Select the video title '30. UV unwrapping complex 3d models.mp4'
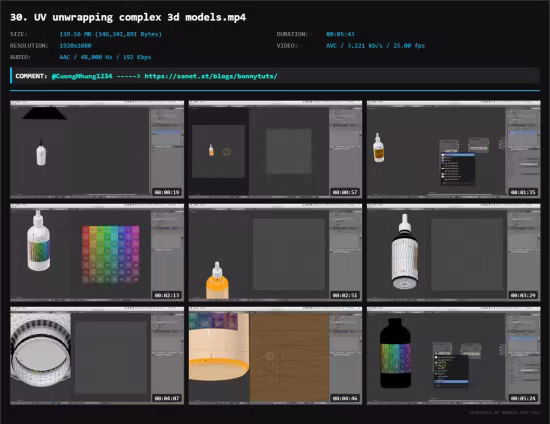The width and height of the screenshot is (550, 424). click(x=128, y=17)
